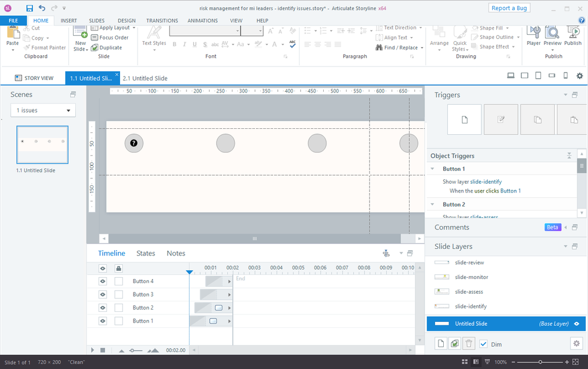Switch to slide sorter view icon
The height and width of the screenshot is (369, 588).
point(465,362)
